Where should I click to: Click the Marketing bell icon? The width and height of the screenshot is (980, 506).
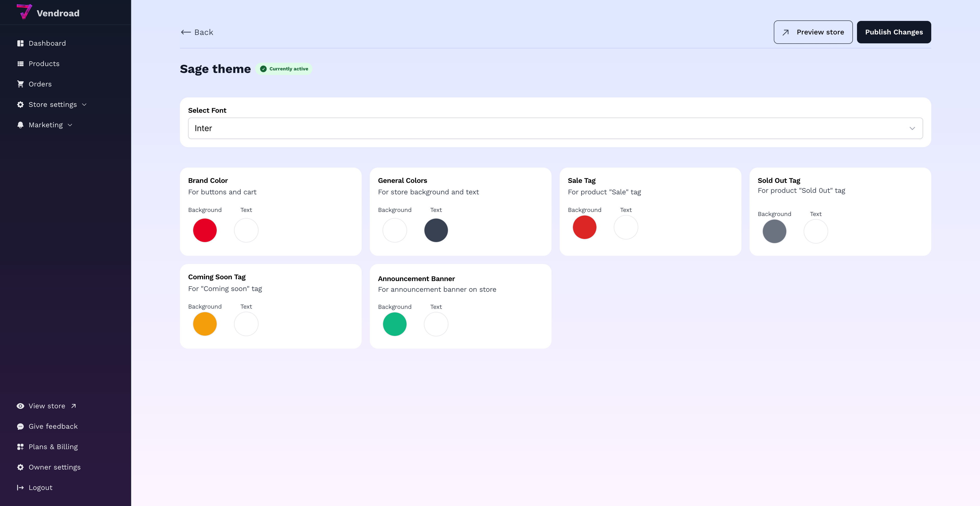[x=20, y=125]
